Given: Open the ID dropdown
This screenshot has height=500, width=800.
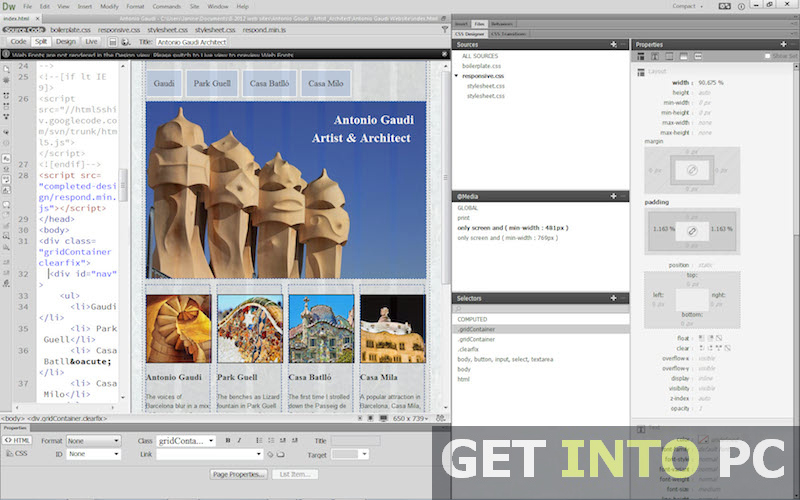Looking at the screenshot, I should [x=93, y=454].
